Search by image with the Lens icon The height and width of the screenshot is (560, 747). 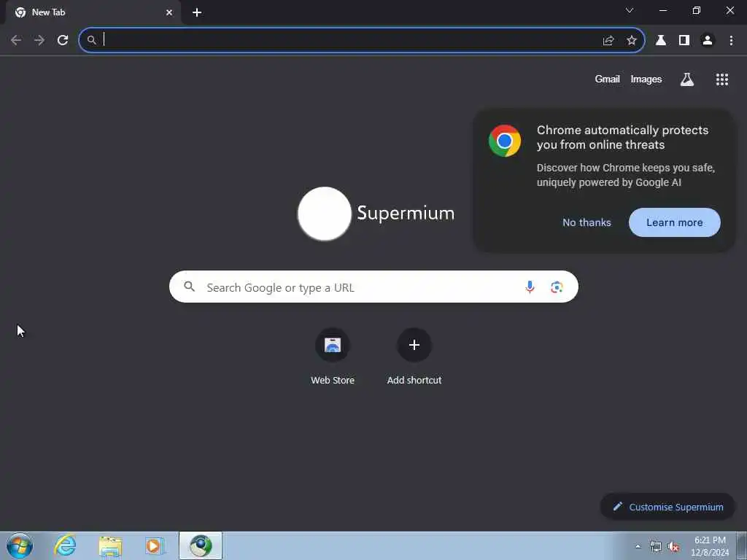[557, 287]
